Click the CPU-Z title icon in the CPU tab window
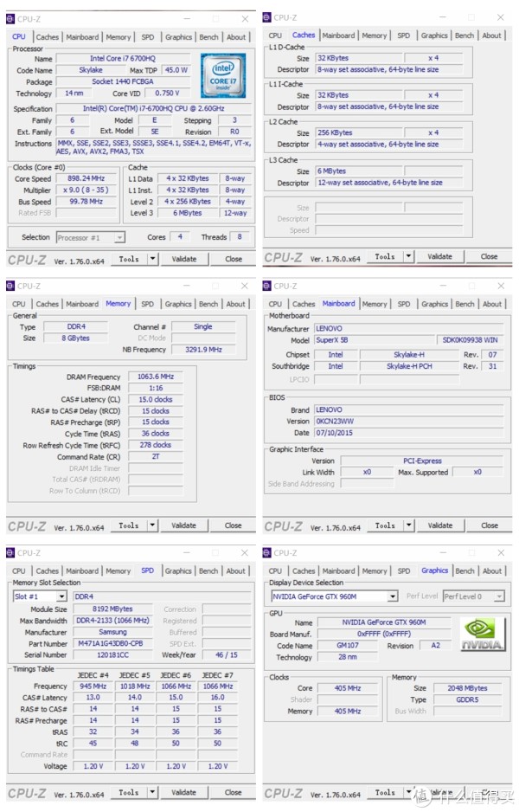Screen dimensions: 519x812 point(10,19)
